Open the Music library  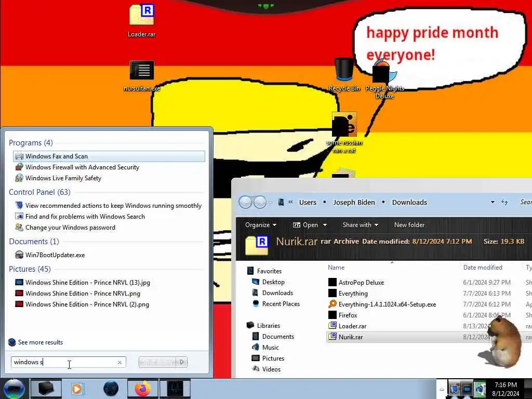(265, 347)
